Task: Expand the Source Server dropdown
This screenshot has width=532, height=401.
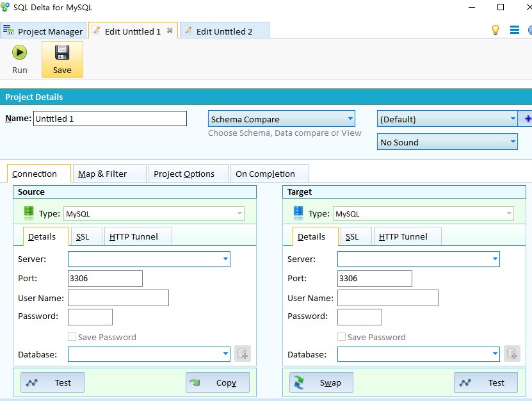Action: [225, 259]
